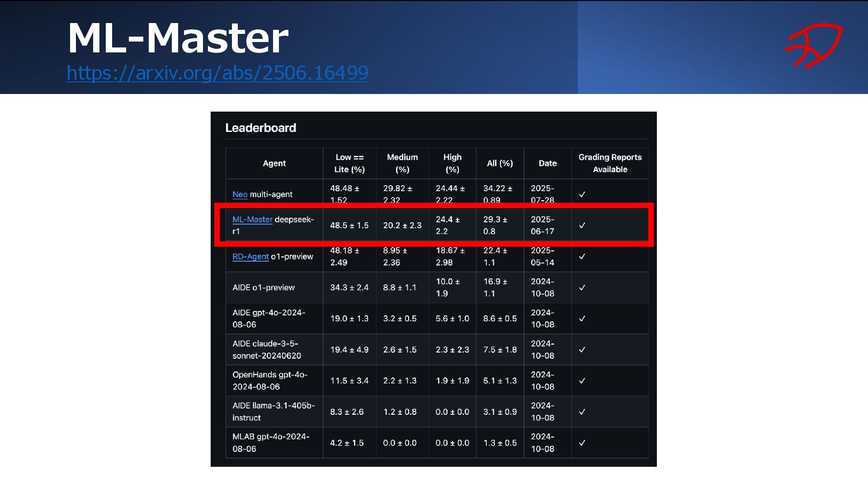Select the 11.5 ± 3.4 cell
Screen dimensions: 868x488
(349, 380)
